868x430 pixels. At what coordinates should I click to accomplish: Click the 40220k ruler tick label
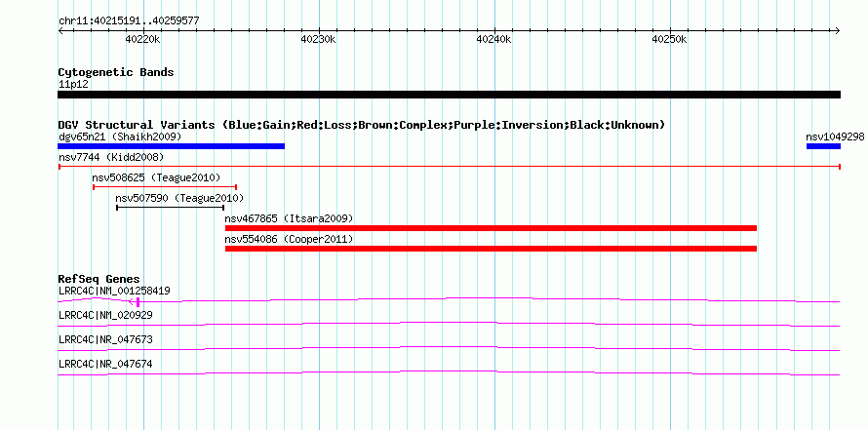point(142,40)
